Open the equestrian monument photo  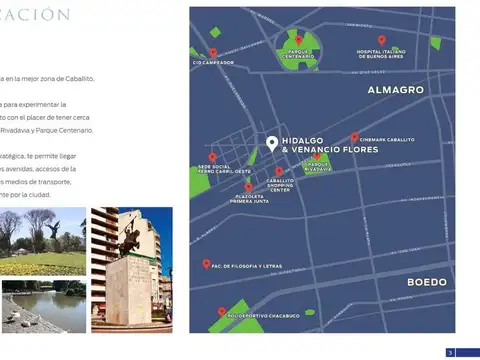132,270
